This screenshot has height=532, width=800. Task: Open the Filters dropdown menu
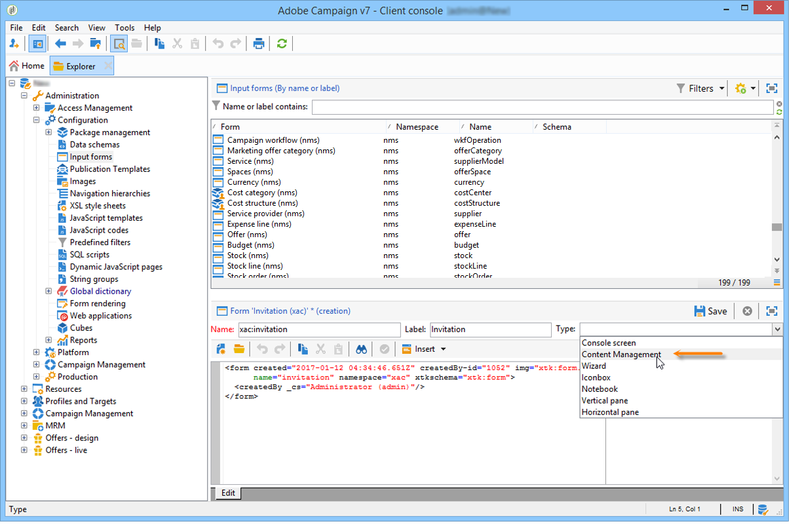701,88
